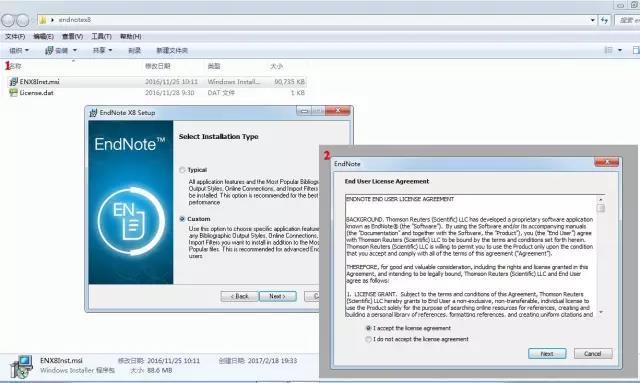Close the EndNote license agreement dialog
Image resolution: width=640 pixels, height=383 pixels.
point(607,163)
